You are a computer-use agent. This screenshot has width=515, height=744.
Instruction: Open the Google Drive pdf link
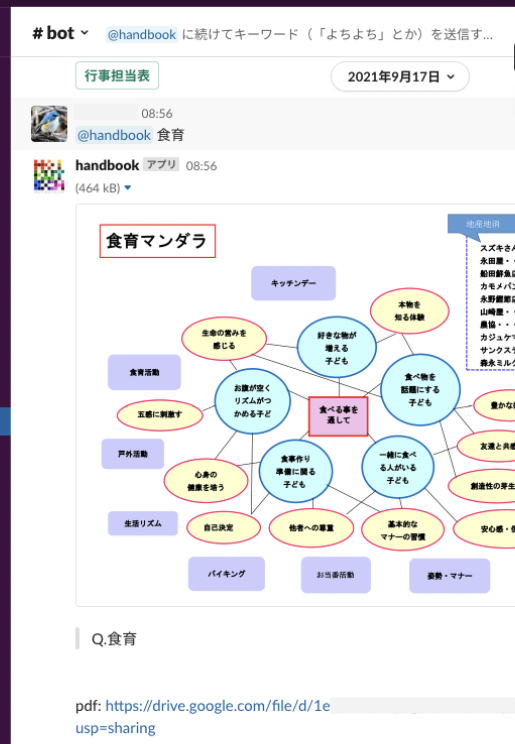click(217, 706)
